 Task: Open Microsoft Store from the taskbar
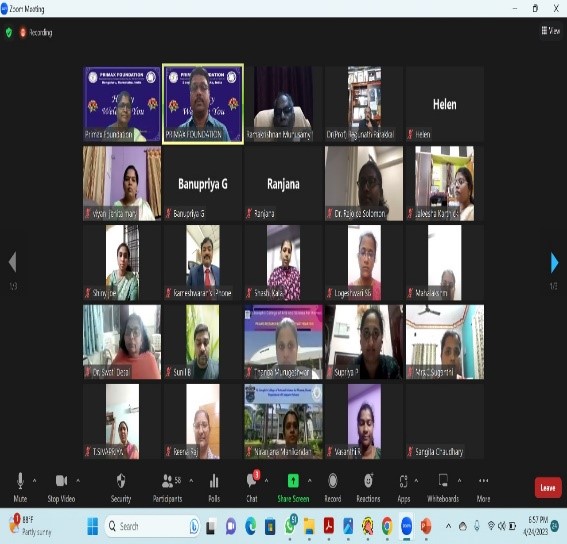[x=270, y=526]
